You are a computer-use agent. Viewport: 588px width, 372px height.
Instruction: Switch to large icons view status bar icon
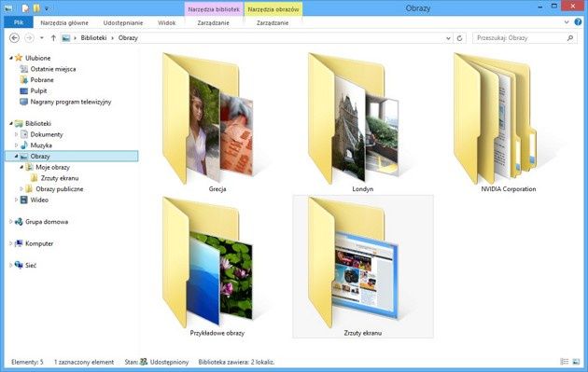[576, 362]
